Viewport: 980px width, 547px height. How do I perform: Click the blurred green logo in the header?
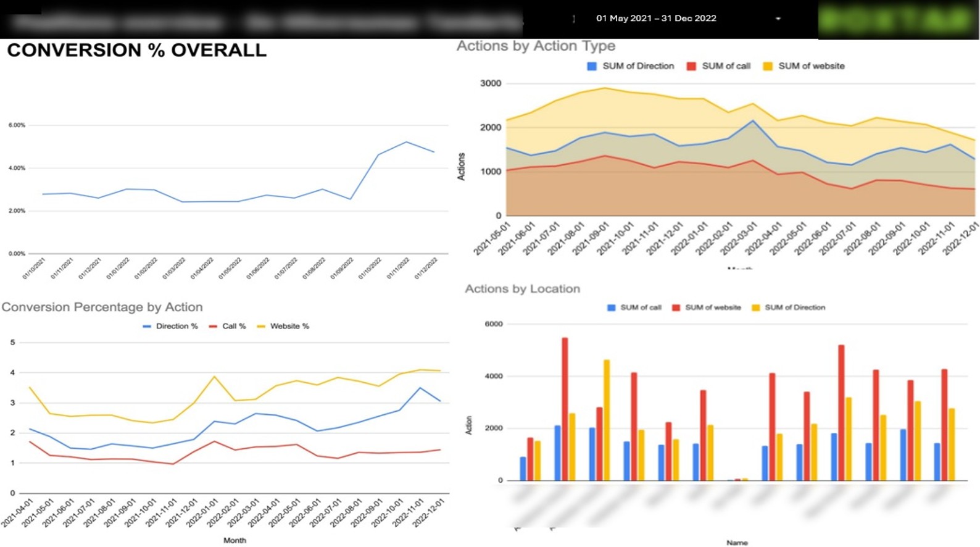pyautogui.click(x=898, y=20)
